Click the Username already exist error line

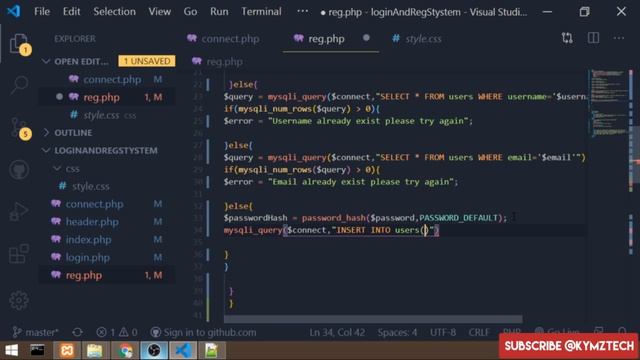pos(348,121)
